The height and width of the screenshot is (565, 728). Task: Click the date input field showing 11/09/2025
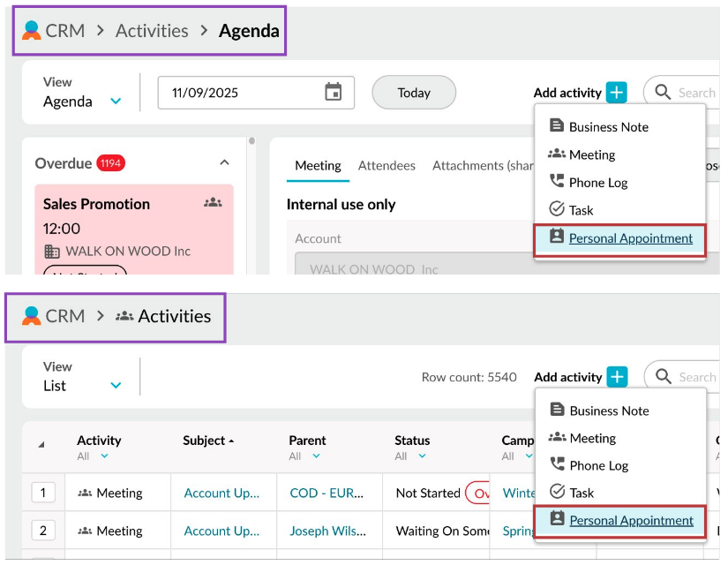(238, 93)
